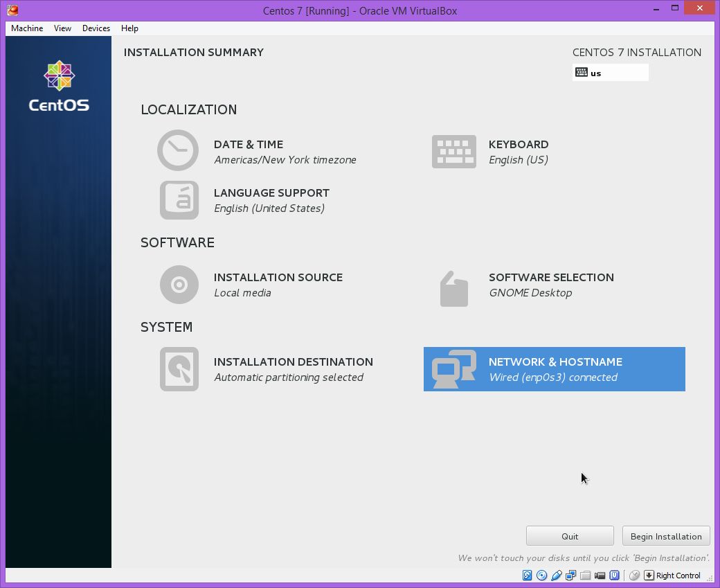Open Installation Destination hard disk icon
Viewport: 720px width, 588px height.
point(179,369)
